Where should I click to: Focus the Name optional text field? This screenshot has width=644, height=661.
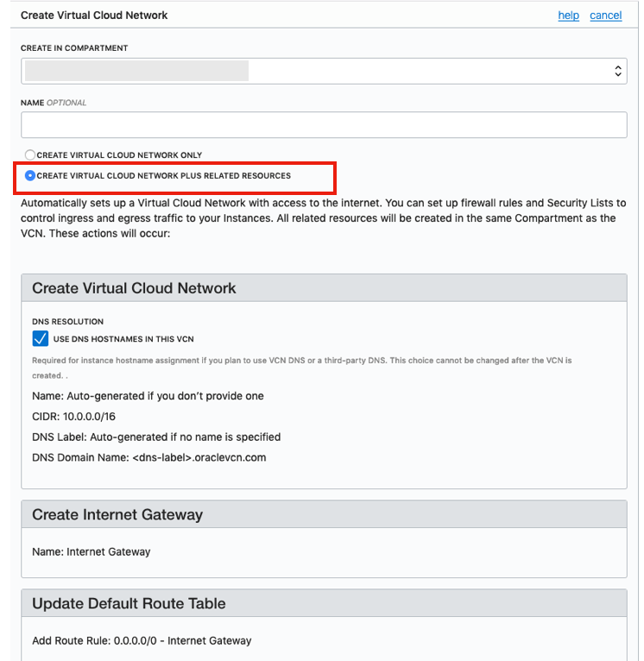[323, 125]
